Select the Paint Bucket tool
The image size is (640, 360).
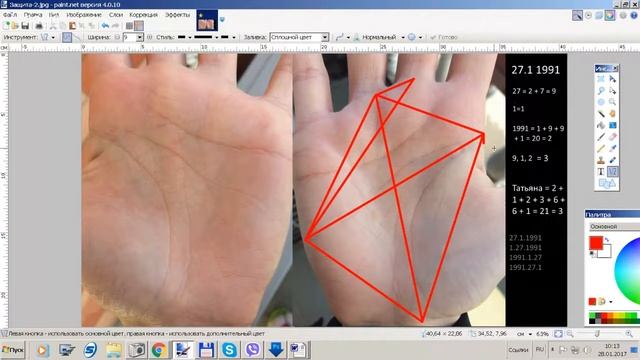(601, 125)
